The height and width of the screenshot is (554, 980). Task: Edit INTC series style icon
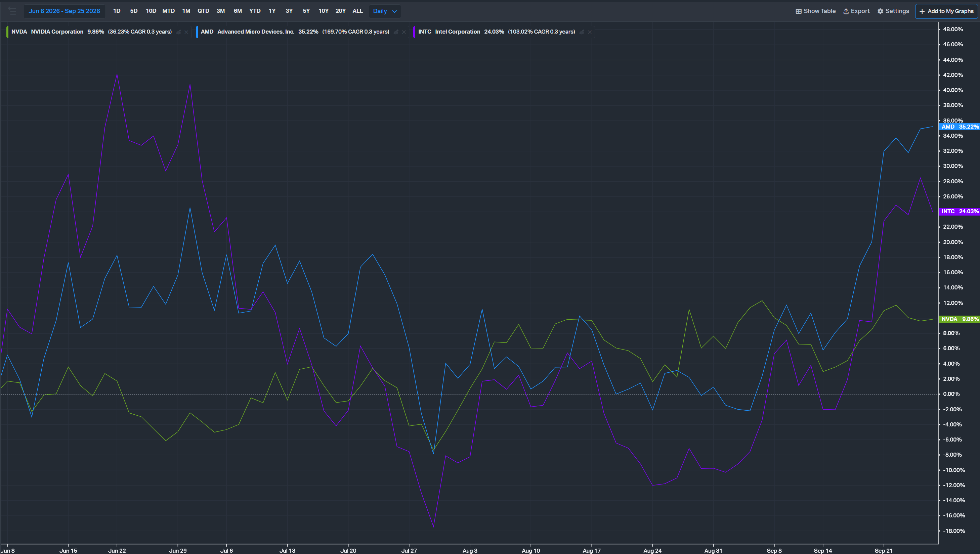582,32
